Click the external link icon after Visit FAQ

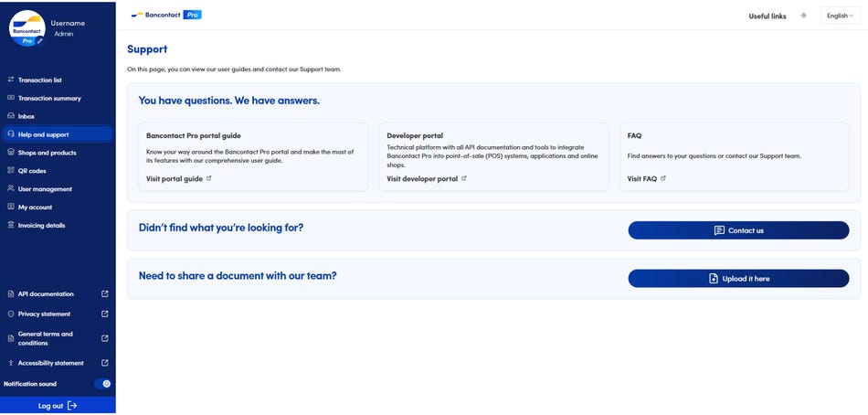coord(663,179)
